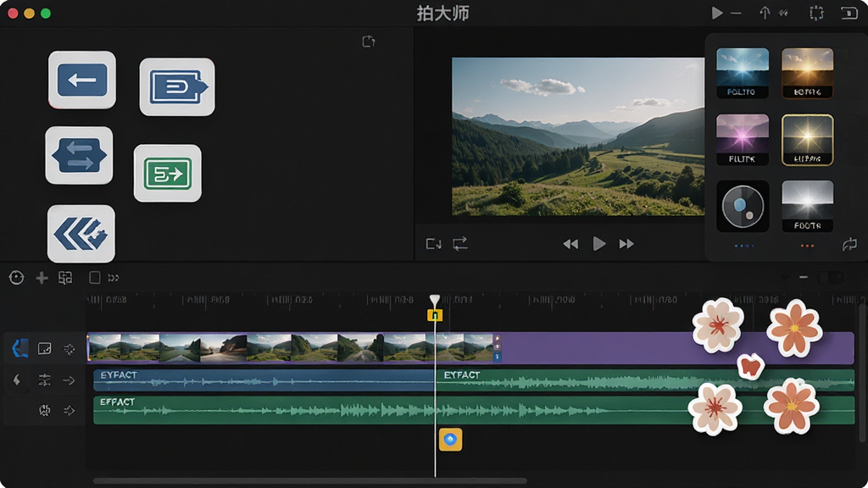Viewport: 868px width, 488px height.
Task: Click the rounded-box icon at the title bar's right end
Action: [849, 13]
